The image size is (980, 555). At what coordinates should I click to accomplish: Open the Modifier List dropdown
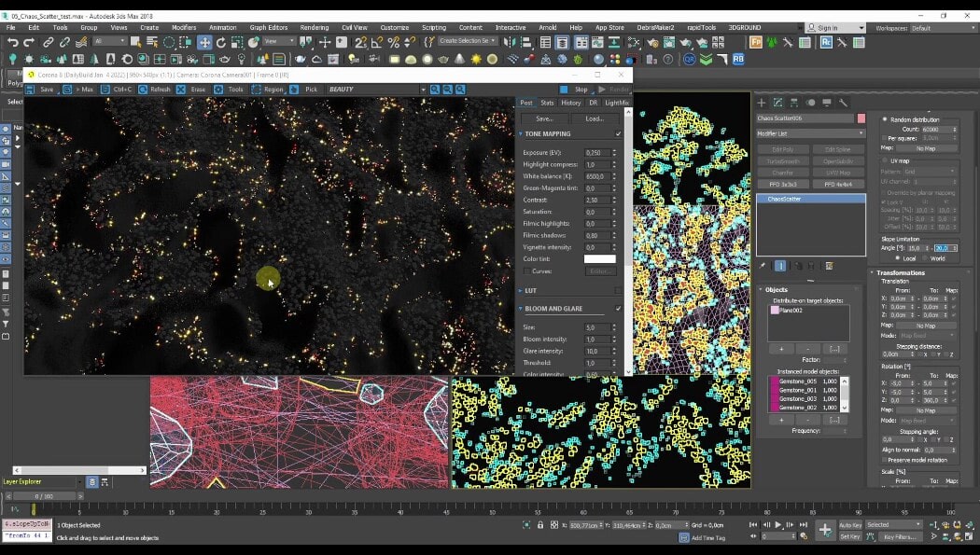coord(810,133)
